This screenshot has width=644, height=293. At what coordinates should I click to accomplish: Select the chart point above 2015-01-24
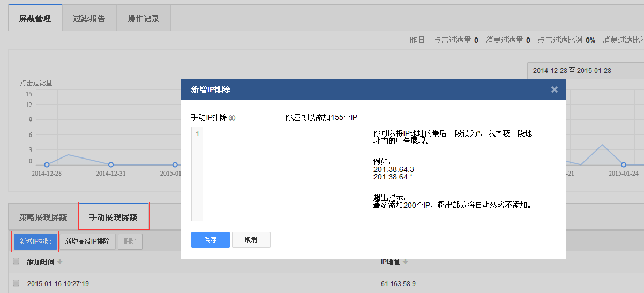(624, 165)
